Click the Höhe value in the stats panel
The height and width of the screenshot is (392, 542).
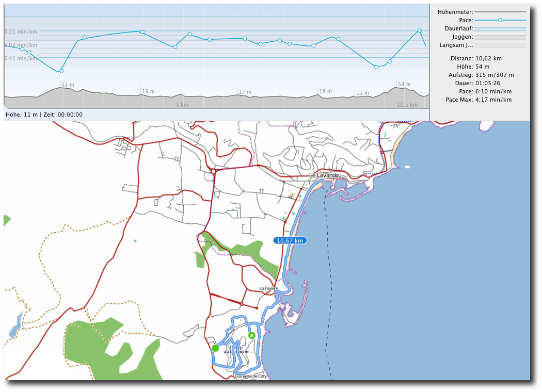tap(483, 67)
